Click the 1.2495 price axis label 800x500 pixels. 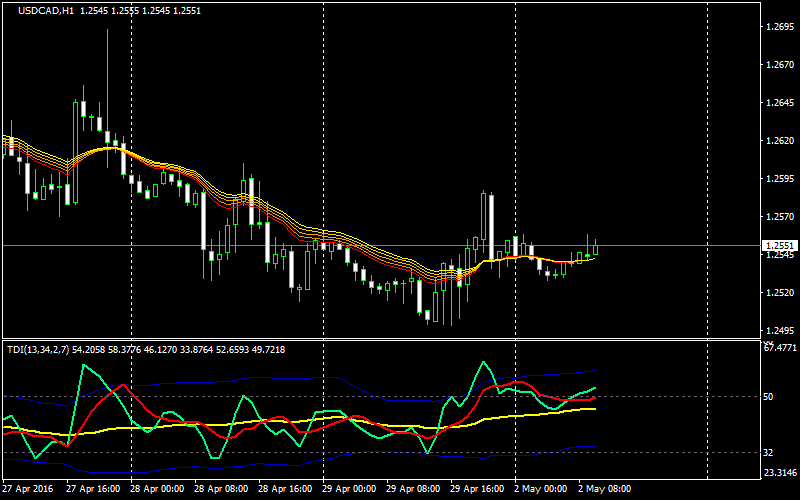tap(779, 330)
